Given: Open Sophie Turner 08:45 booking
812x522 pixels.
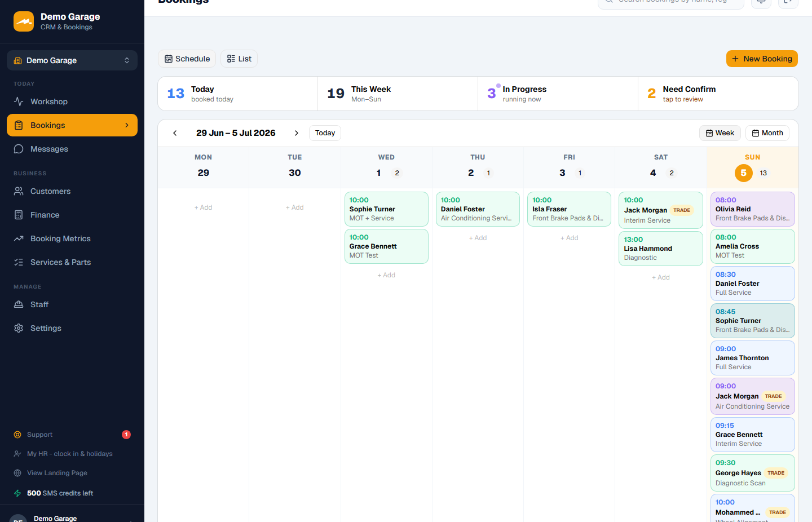Looking at the screenshot, I should (x=753, y=321).
